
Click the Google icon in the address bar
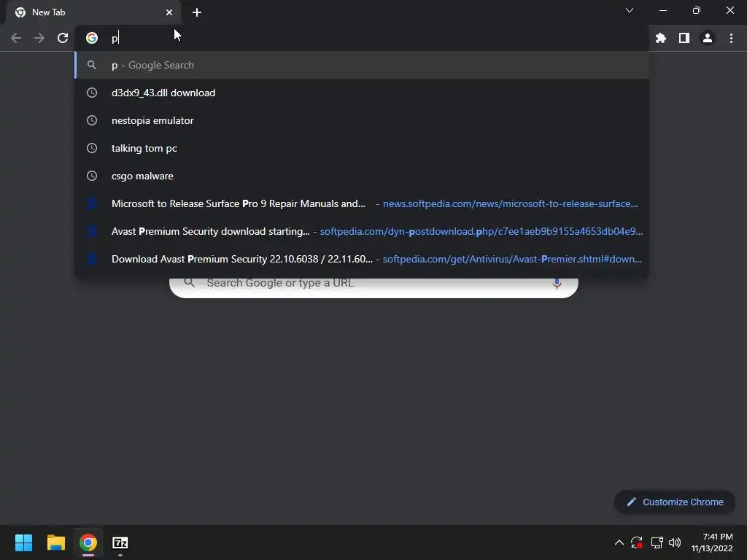pos(92,38)
